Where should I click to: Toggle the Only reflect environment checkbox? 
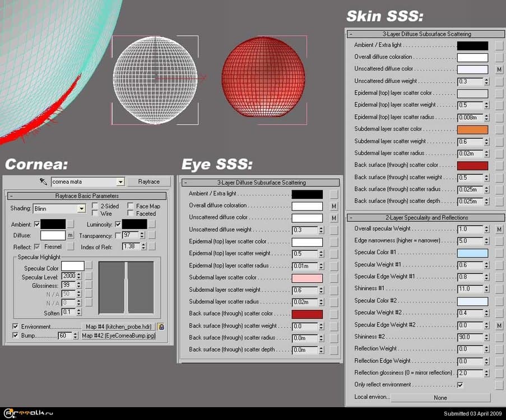click(460, 385)
